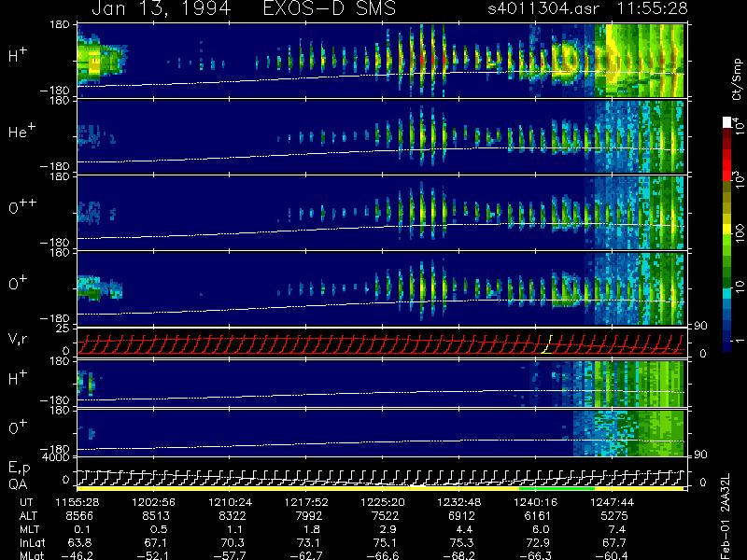This screenshot has width=747, height=560.
Task: Click MLT value '4.4'
Action: (464, 529)
